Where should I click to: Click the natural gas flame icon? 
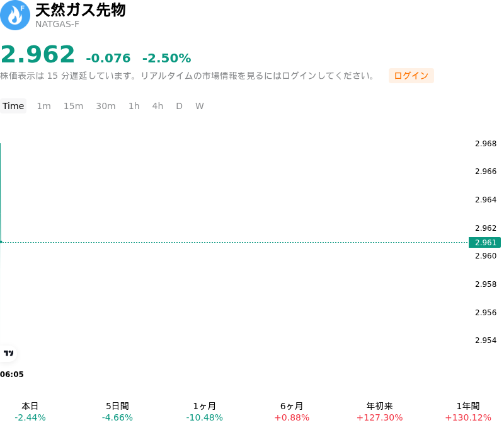coord(14,15)
